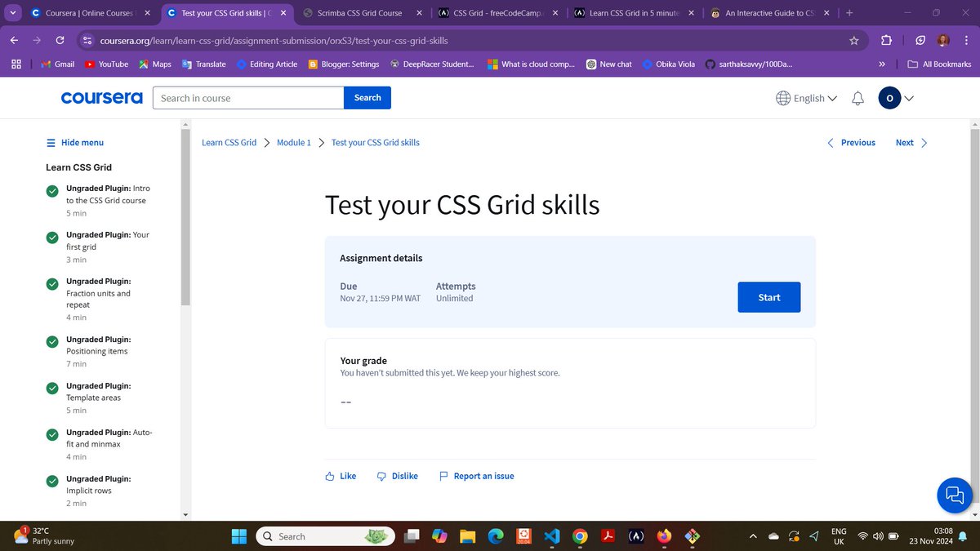980x551 pixels.
Task: Open the Auto-fit and minmax lesson
Action: pos(98,444)
